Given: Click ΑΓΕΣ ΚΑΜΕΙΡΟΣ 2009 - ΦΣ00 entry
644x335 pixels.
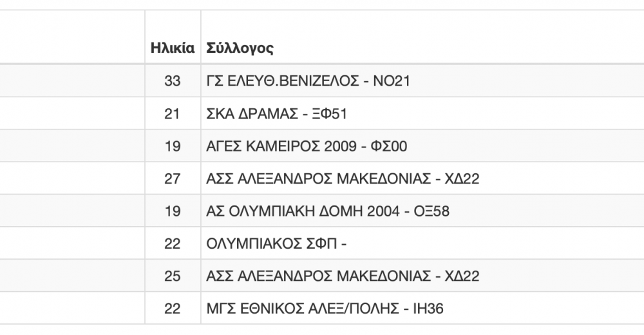Looking at the screenshot, I should coord(307,146).
